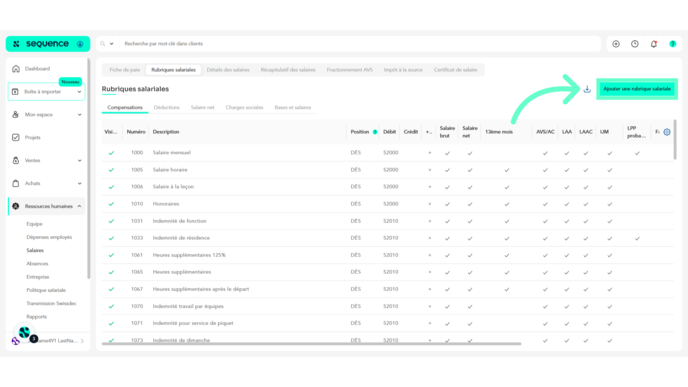The image size is (688, 387).
Task: Click the Boîte à importer icon
Action: (15, 92)
